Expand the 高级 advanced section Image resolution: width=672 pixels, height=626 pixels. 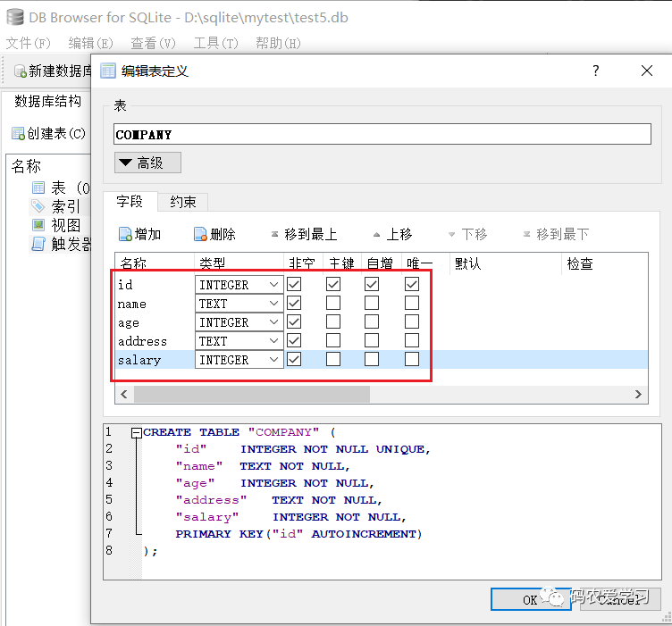(x=147, y=163)
